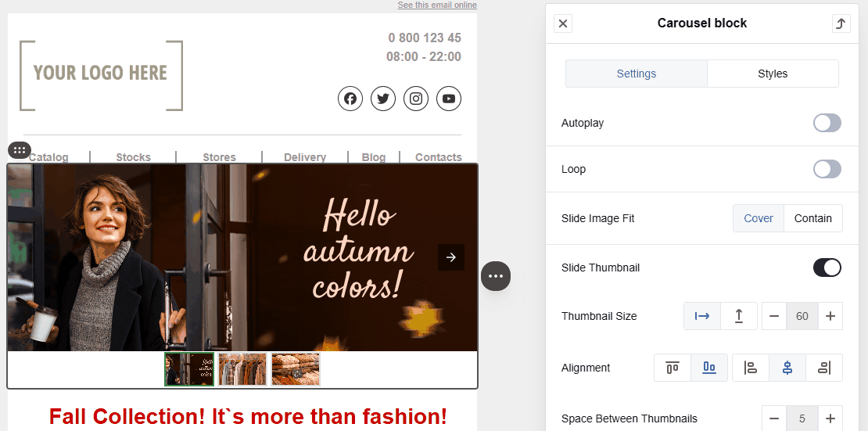Open the Stocks menu item

134,157
